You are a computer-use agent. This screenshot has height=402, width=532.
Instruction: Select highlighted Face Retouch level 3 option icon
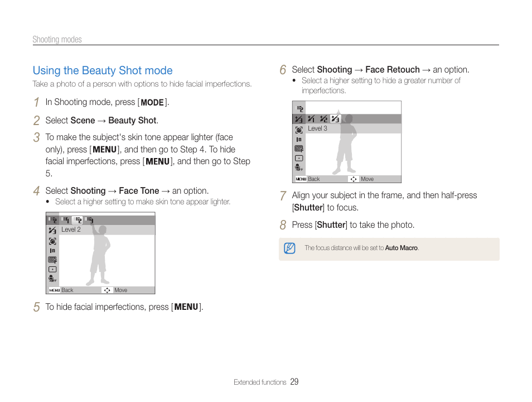pos(335,118)
